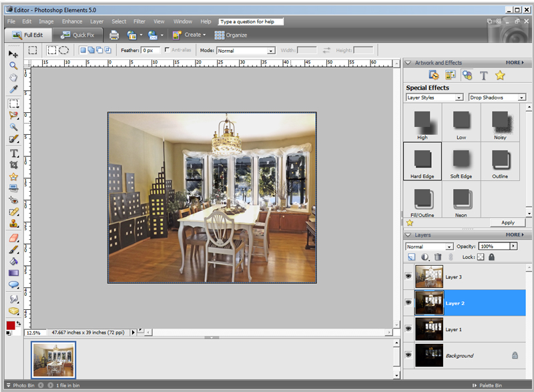Viewport: 534px width, 392px height.
Task: Switch to the Quick Fix tab
Action: point(77,35)
